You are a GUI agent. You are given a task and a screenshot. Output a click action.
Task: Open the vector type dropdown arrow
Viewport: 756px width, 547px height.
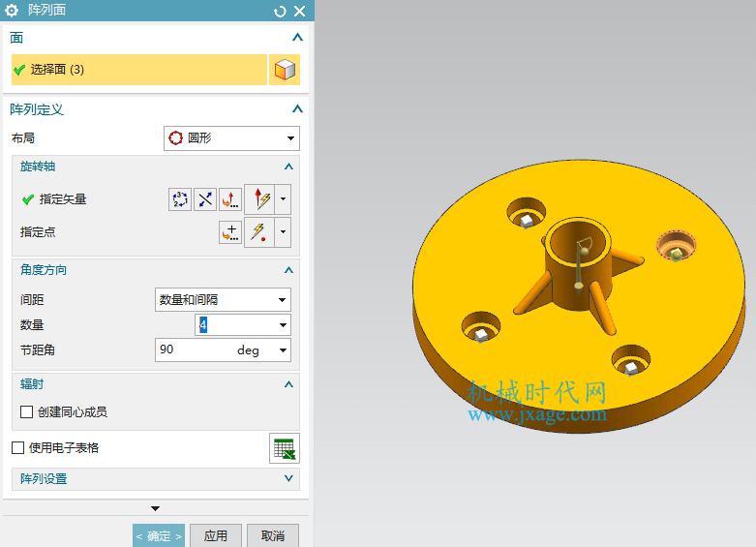[x=283, y=199]
